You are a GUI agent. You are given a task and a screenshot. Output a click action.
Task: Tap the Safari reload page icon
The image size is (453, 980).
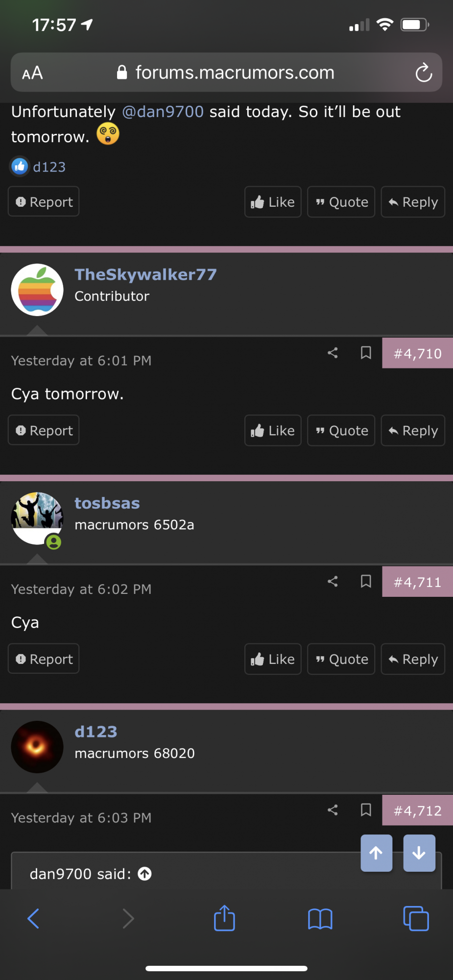coord(424,73)
